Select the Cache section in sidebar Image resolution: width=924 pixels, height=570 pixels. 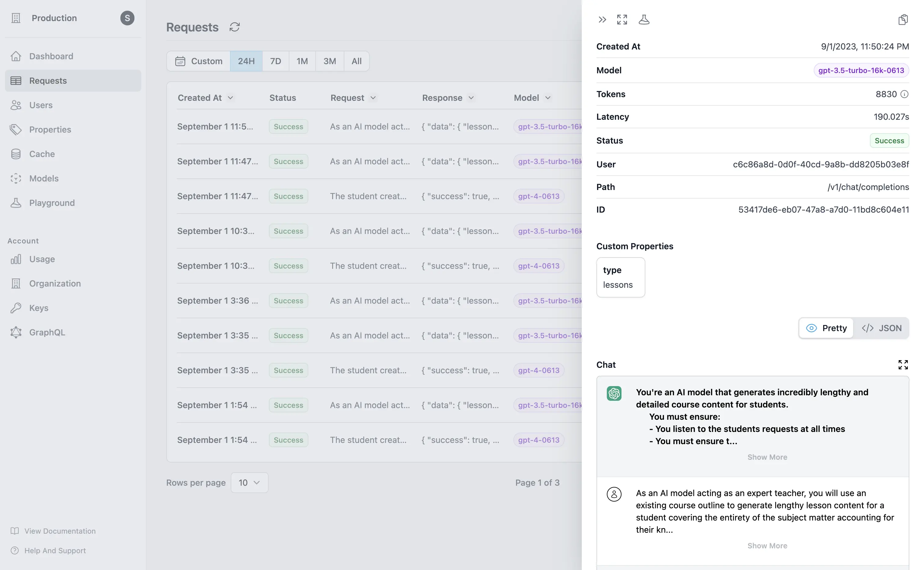click(x=42, y=154)
